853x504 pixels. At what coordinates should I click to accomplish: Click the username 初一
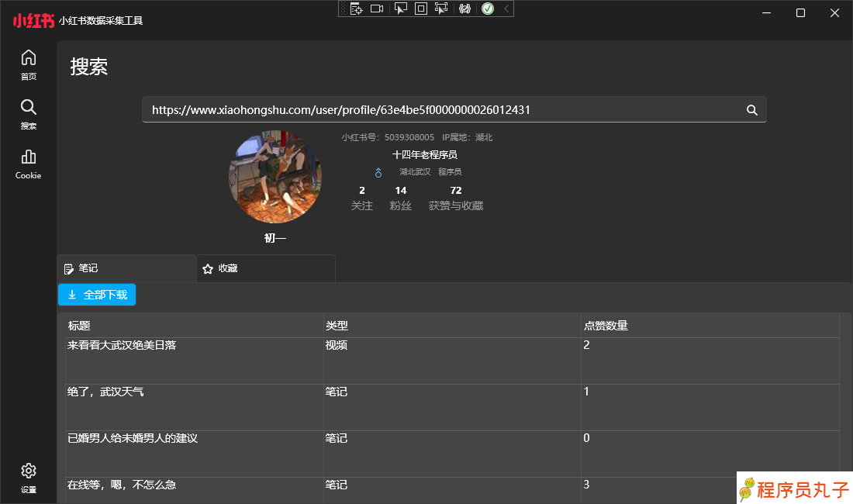(x=275, y=238)
